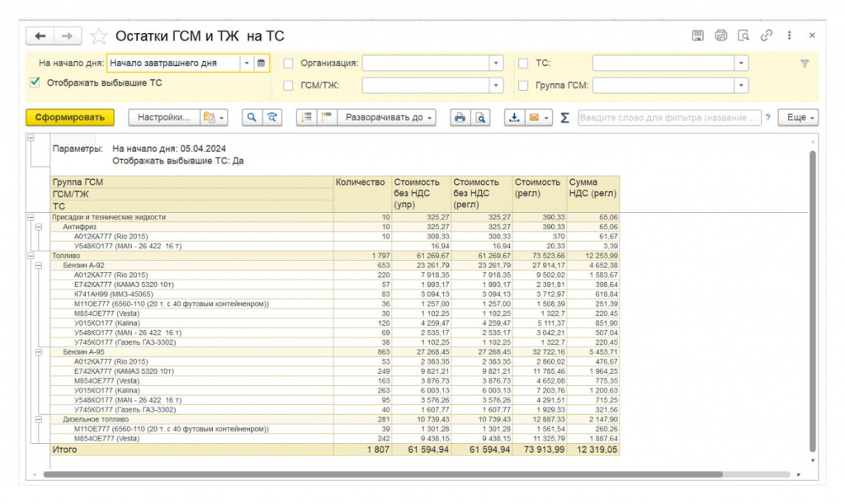845x504 pixels.
Task: Click the vertical scrollbar of report
Action: (812, 302)
